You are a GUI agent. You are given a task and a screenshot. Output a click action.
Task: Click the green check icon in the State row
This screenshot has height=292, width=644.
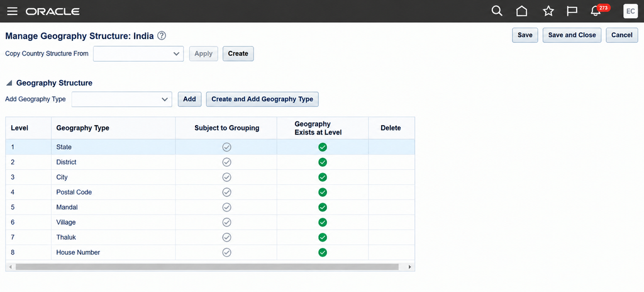coord(323,147)
